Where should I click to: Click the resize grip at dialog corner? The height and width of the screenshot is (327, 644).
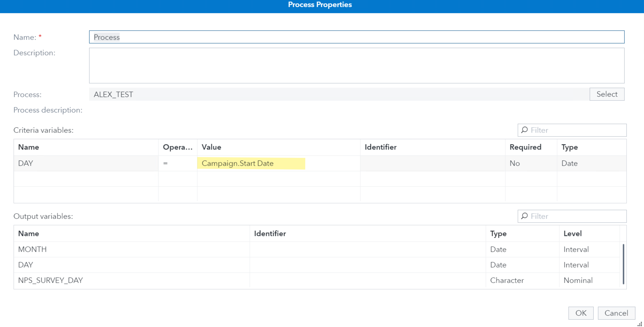[639, 324]
